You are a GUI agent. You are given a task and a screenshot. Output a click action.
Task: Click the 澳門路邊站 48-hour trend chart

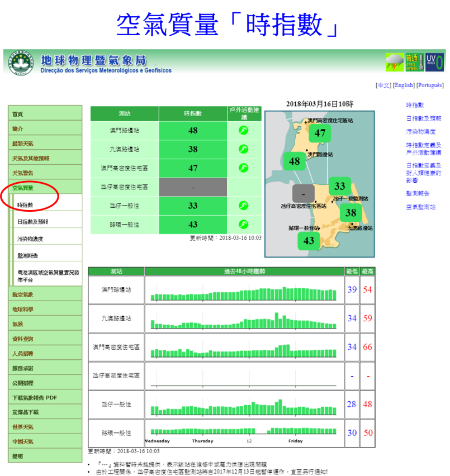(244, 289)
